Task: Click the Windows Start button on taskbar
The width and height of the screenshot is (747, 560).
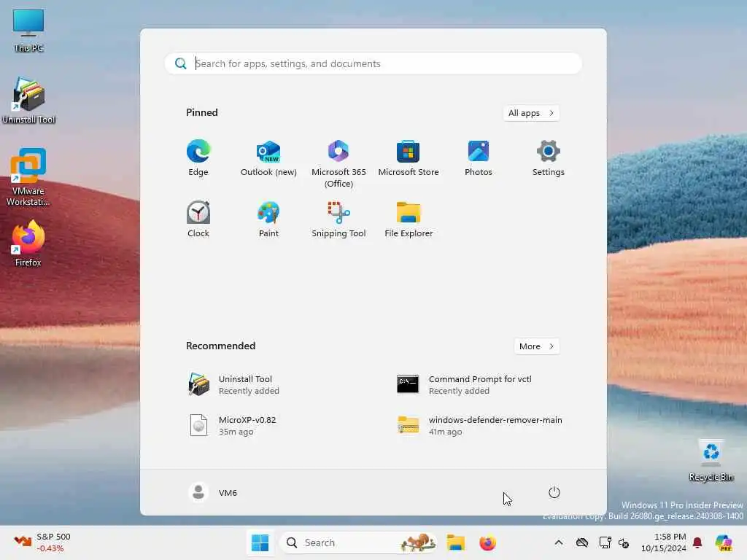Action: pyautogui.click(x=260, y=542)
